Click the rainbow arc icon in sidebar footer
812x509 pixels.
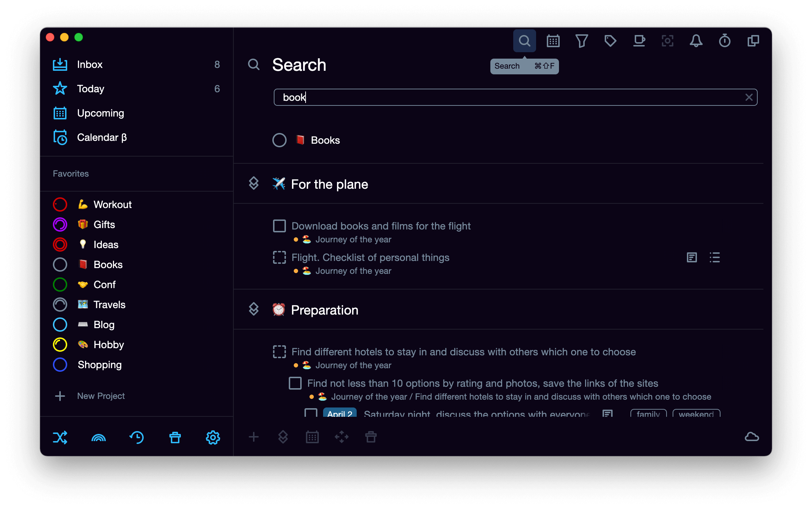(x=98, y=437)
